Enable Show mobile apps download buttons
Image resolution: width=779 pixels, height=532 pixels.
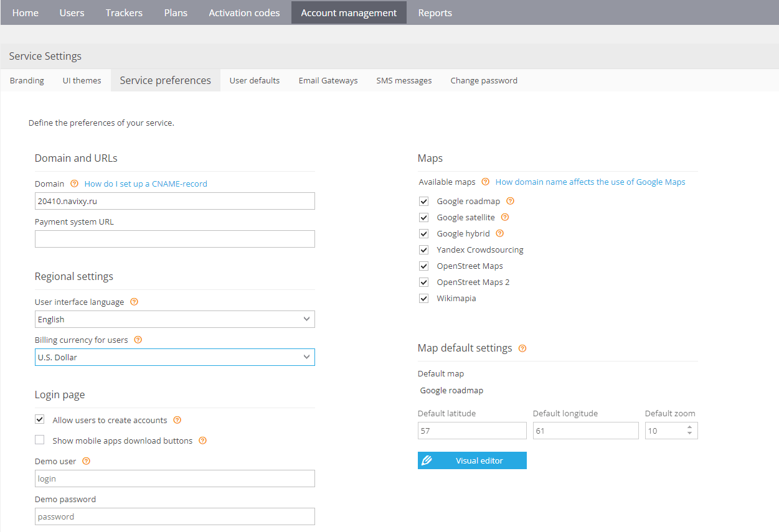point(40,440)
